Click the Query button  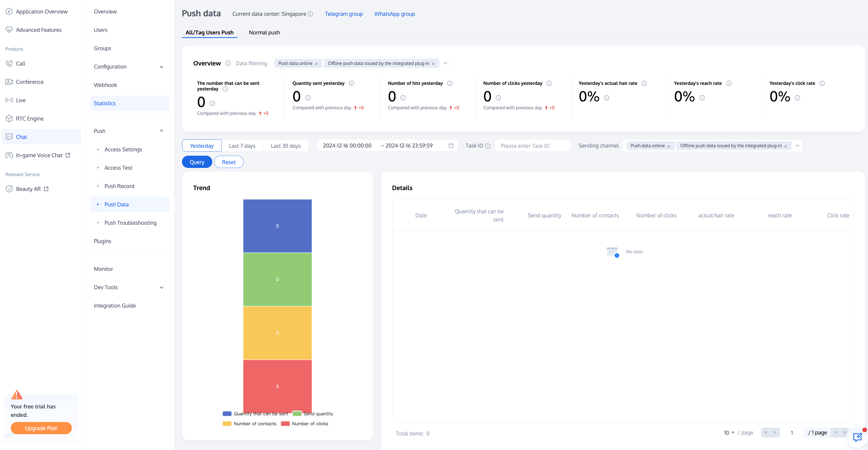(197, 162)
